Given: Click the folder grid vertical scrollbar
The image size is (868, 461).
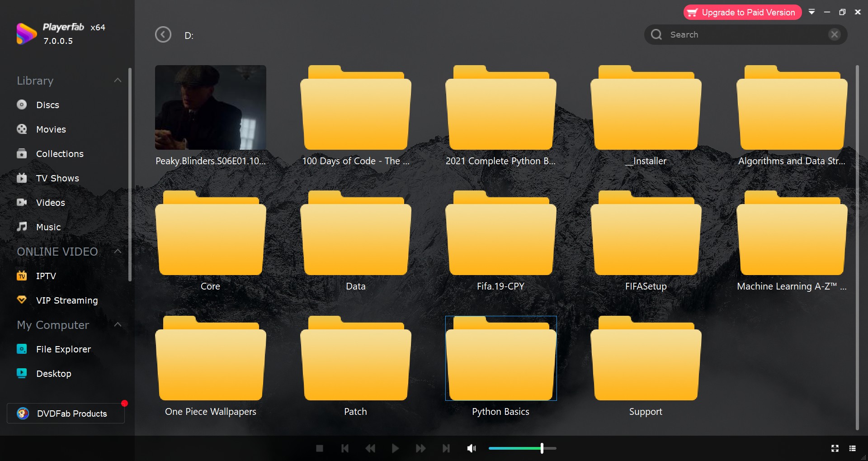Looking at the screenshot, I should [x=857, y=247].
